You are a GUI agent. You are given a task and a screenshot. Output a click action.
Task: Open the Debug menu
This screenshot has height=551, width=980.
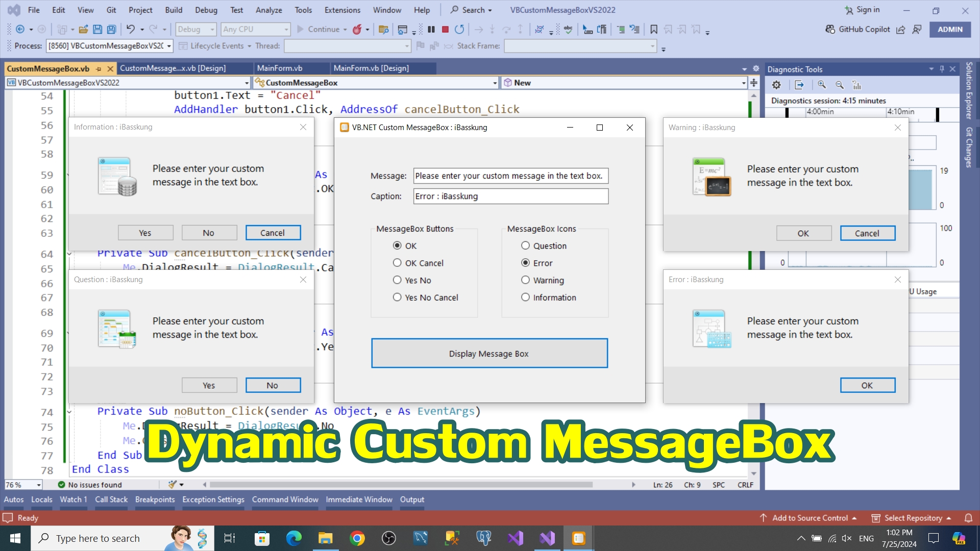pyautogui.click(x=206, y=10)
